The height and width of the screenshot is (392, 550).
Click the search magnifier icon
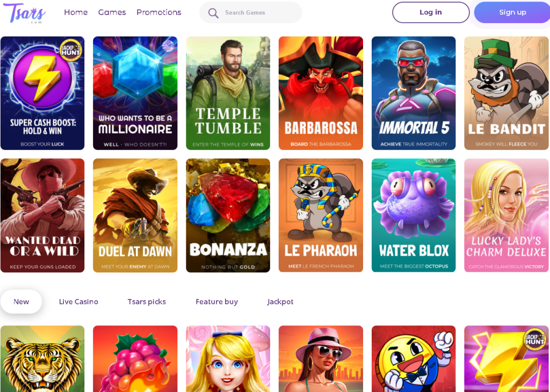click(x=213, y=13)
